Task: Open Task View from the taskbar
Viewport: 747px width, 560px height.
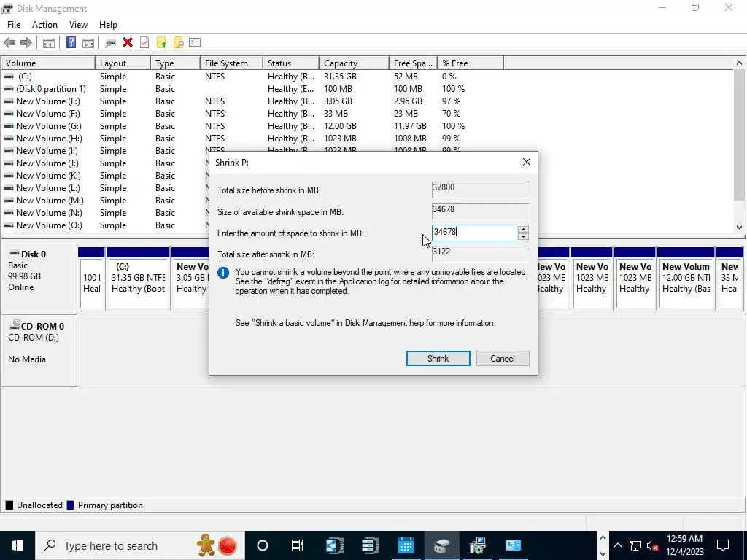Action: pyautogui.click(x=298, y=545)
